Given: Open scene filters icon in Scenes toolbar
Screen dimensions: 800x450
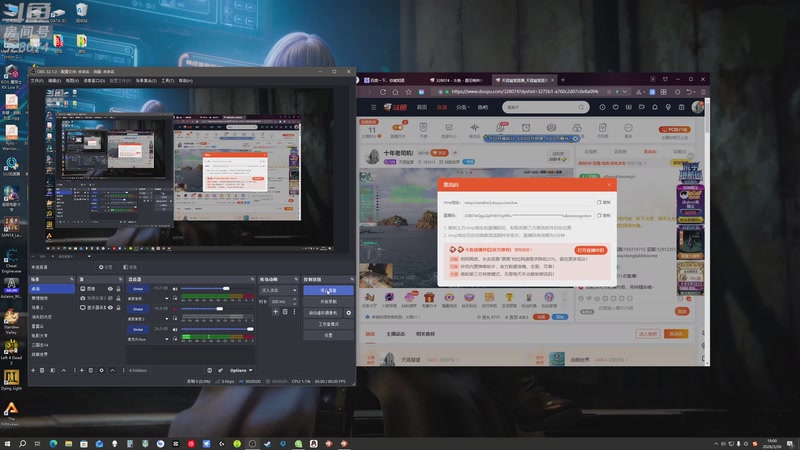Looking at the screenshot, I should (53, 370).
